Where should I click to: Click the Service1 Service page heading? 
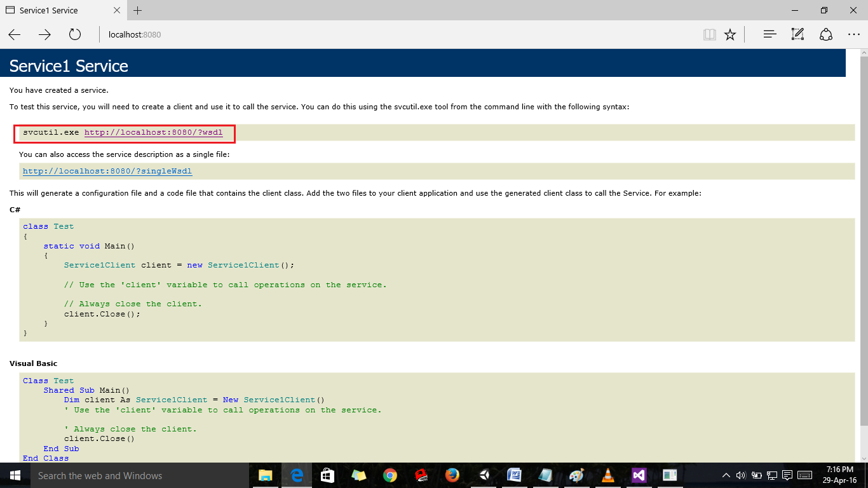click(69, 66)
